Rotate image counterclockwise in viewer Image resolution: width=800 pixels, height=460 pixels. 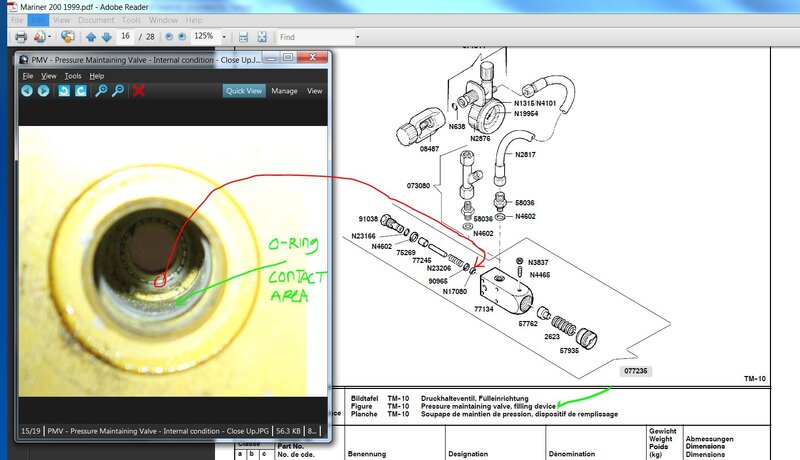[x=64, y=91]
